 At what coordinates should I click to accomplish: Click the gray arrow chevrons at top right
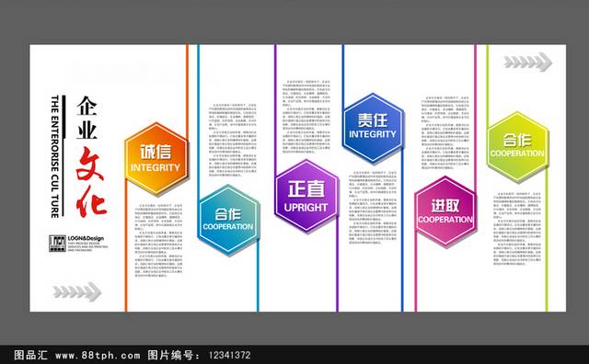(x=527, y=62)
